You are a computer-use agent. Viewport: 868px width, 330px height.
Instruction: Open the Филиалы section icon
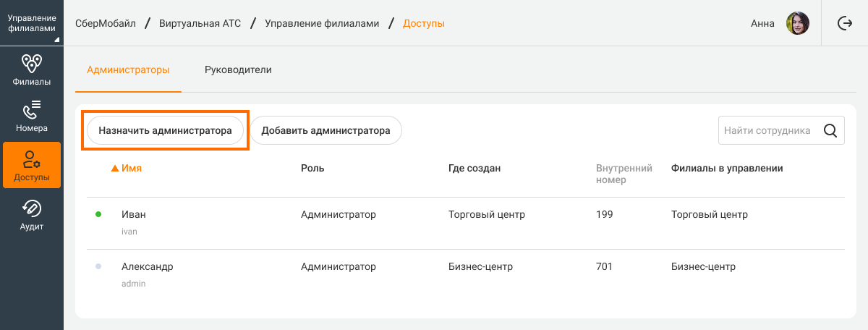pos(31,65)
